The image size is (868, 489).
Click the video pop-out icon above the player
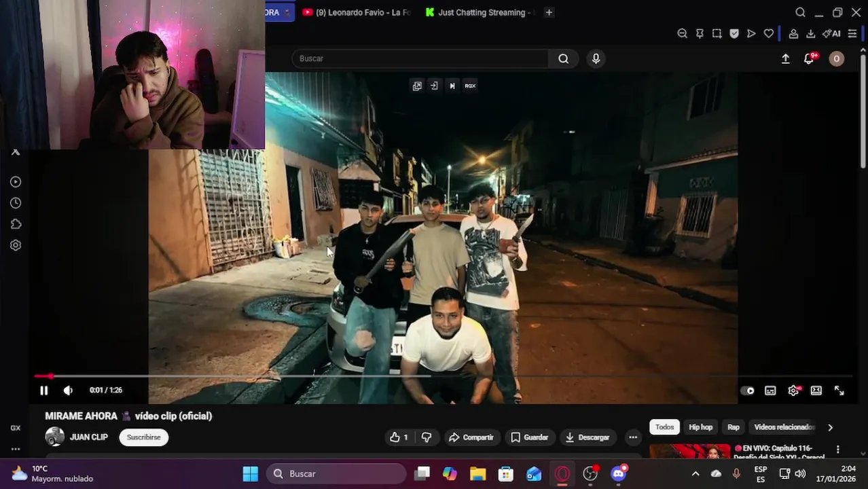[x=417, y=86]
